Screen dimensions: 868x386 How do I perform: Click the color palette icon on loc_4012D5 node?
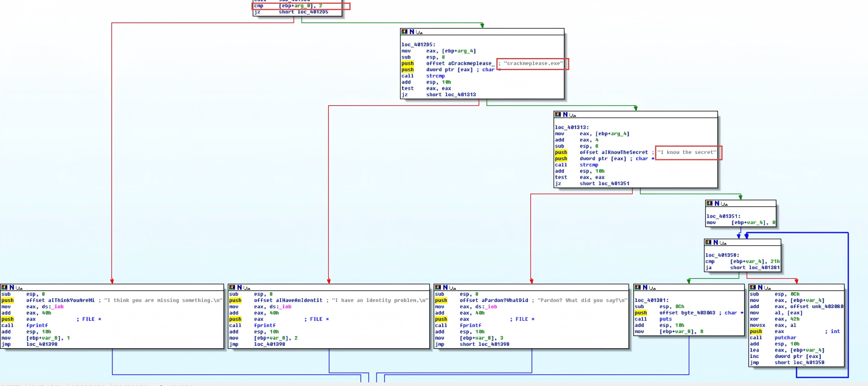pos(404,32)
